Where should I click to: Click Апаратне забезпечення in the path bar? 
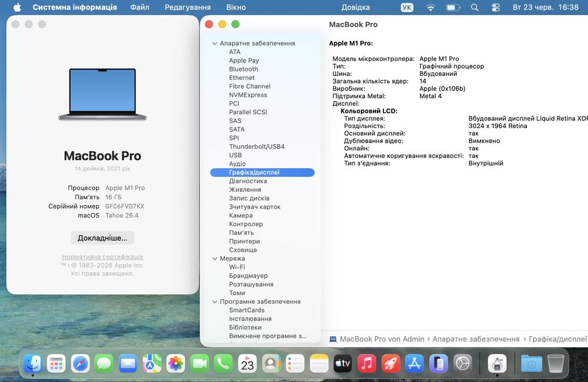pos(476,339)
